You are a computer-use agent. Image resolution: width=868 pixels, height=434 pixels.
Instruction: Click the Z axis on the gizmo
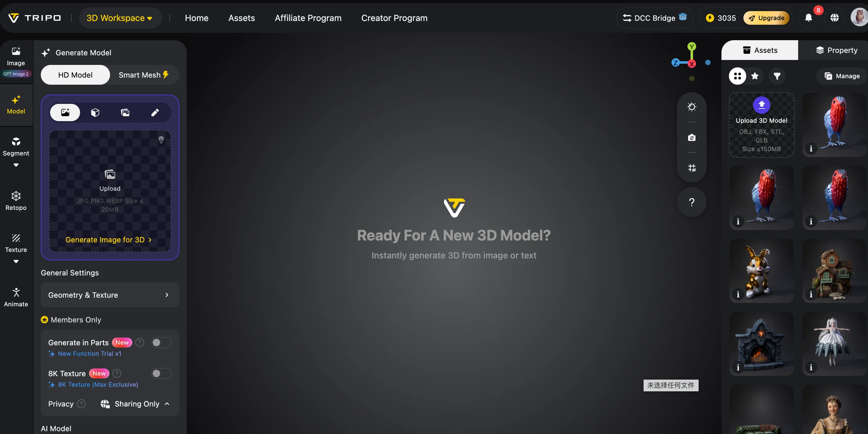pyautogui.click(x=675, y=63)
